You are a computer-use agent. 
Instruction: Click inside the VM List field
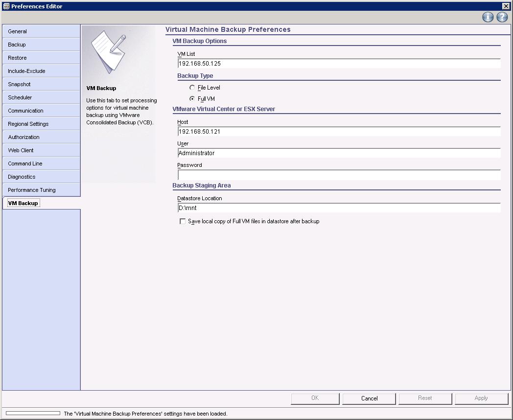[338, 63]
